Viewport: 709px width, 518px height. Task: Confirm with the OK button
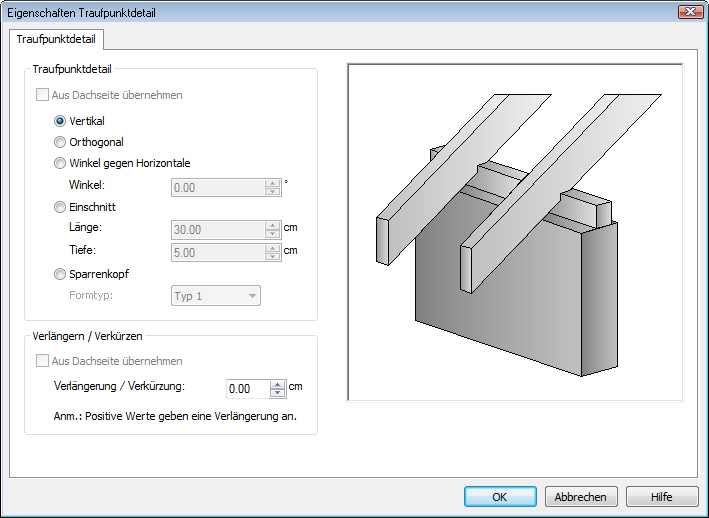(500, 497)
